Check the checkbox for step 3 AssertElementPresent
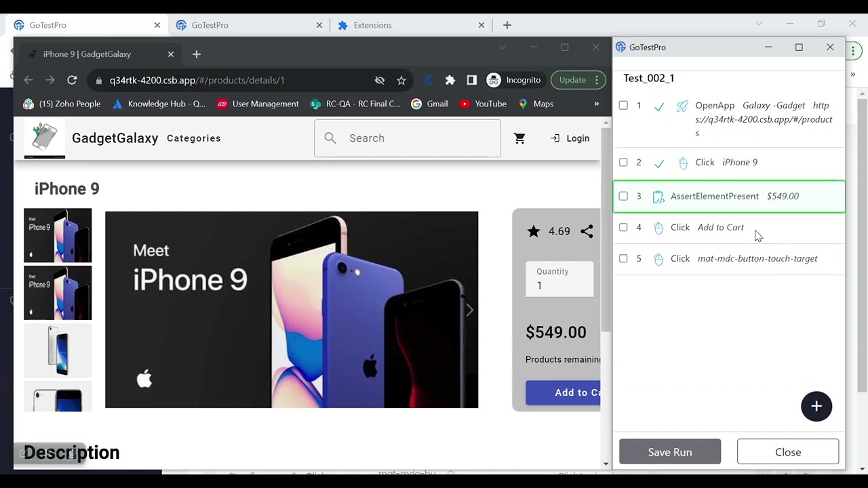The image size is (868, 488). (x=623, y=197)
